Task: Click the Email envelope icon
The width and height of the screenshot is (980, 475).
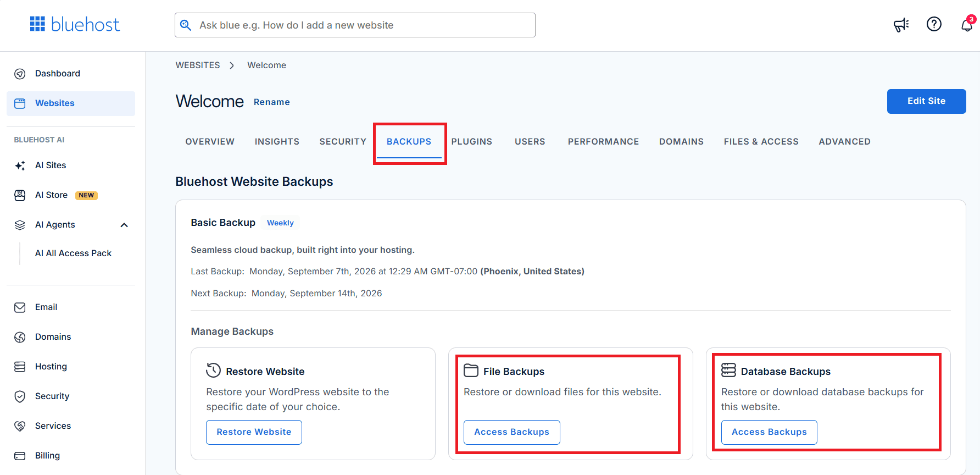Action: tap(20, 307)
